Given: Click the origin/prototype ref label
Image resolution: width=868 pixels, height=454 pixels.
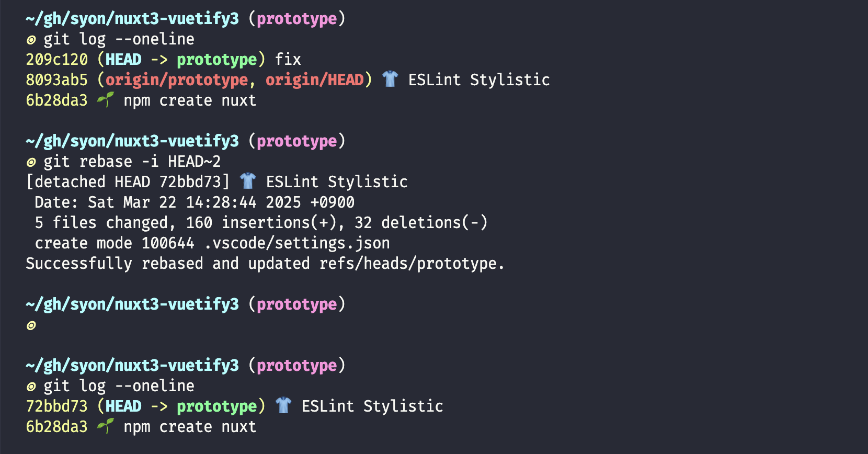Looking at the screenshot, I should [177, 80].
